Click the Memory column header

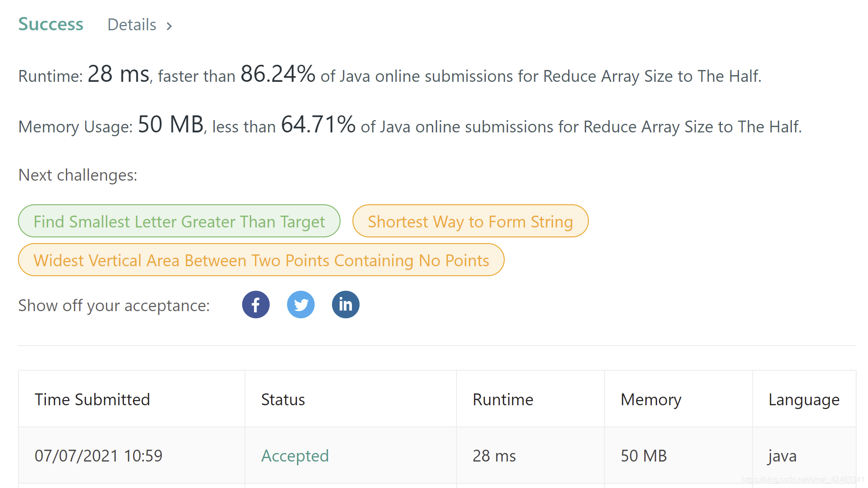tap(651, 400)
